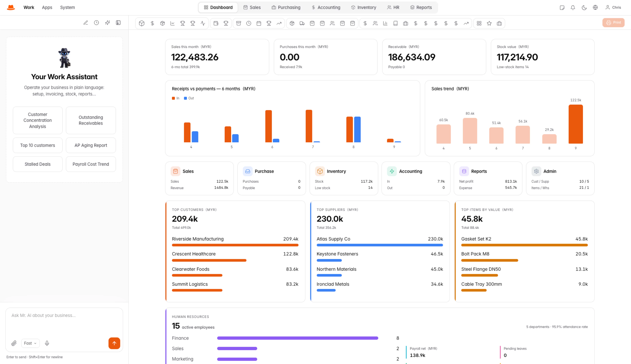This screenshot has height=364, width=631.
Task: Send message with orange arrow button
Action: (x=114, y=343)
